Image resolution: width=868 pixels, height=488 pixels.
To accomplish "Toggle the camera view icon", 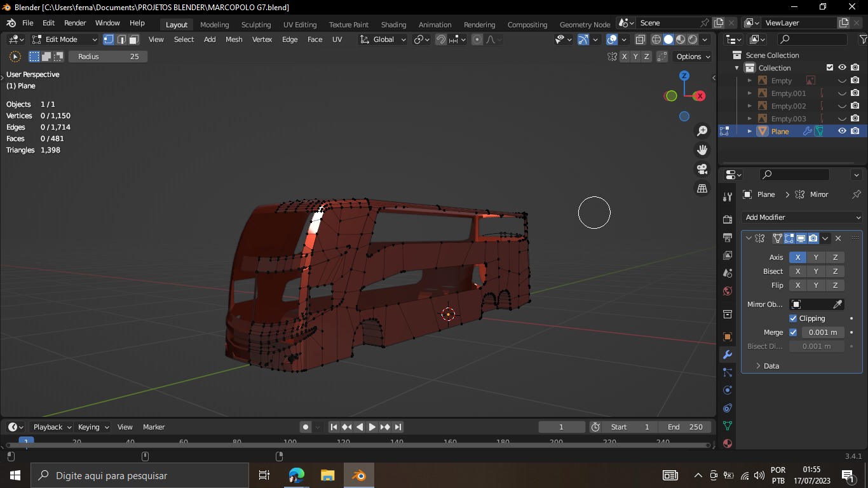I will point(702,169).
